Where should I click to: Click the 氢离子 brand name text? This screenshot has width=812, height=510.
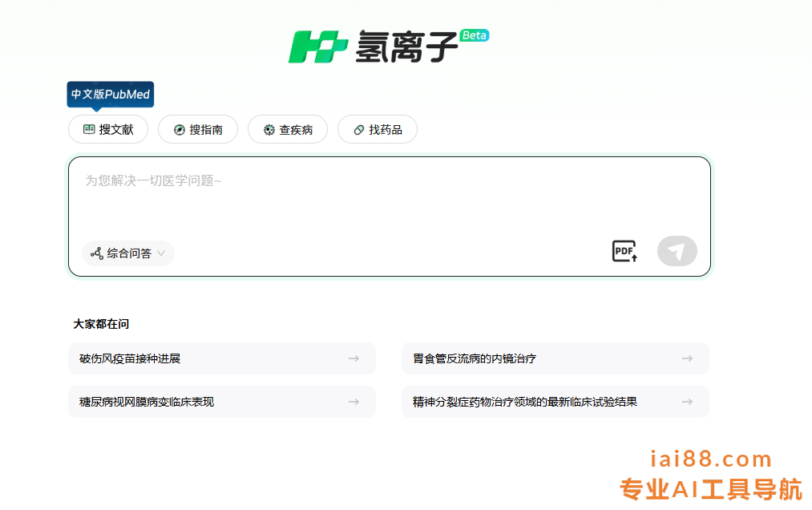pyautogui.click(x=406, y=47)
